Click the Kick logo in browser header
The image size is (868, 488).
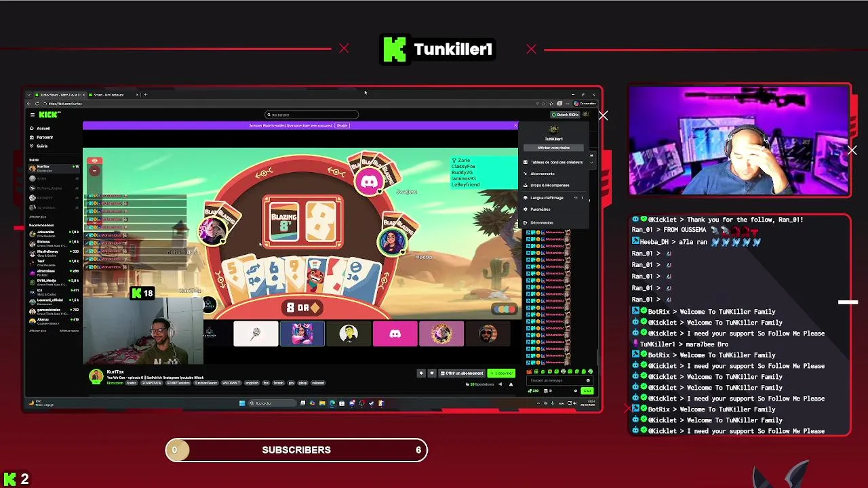pos(49,115)
